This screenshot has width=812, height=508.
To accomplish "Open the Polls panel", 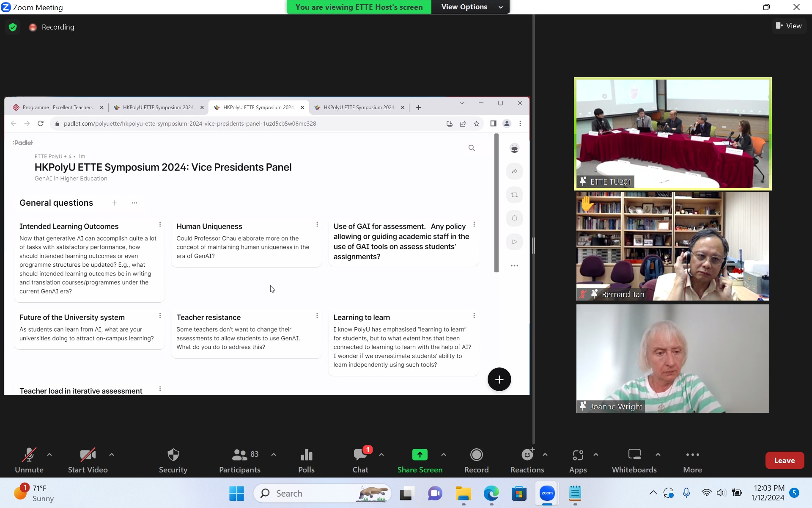I will 306,460.
